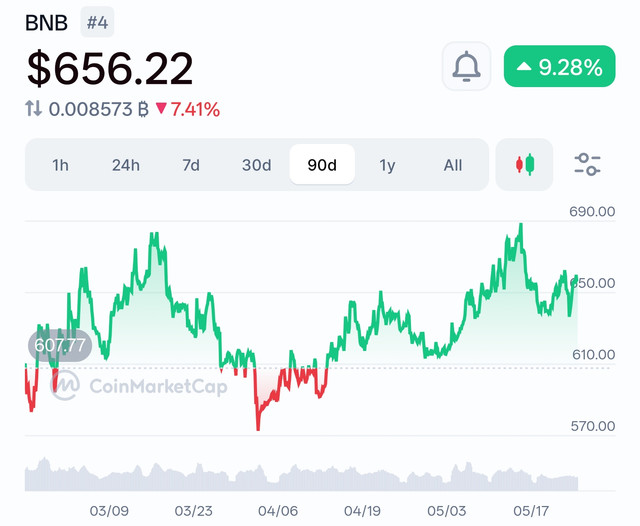The width and height of the screenshot is (640, 526).
Task: Switch chart to 30d range
Action: [x=256, y=165]
